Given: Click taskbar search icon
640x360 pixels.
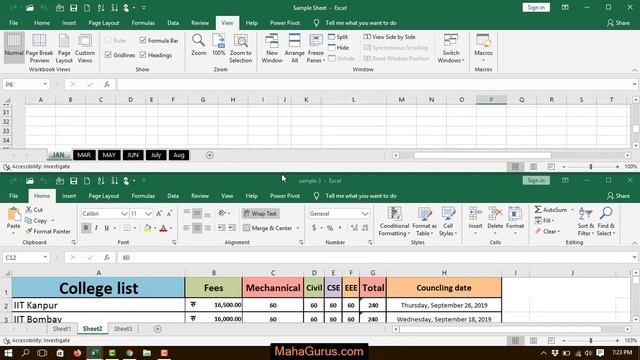Looking at the screenshot, I should [x=25, y=353].
